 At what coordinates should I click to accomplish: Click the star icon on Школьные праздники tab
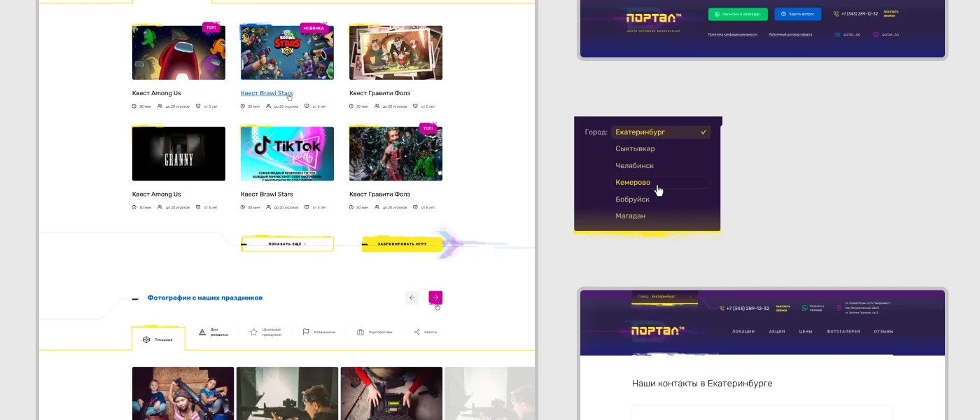point(253,331)
